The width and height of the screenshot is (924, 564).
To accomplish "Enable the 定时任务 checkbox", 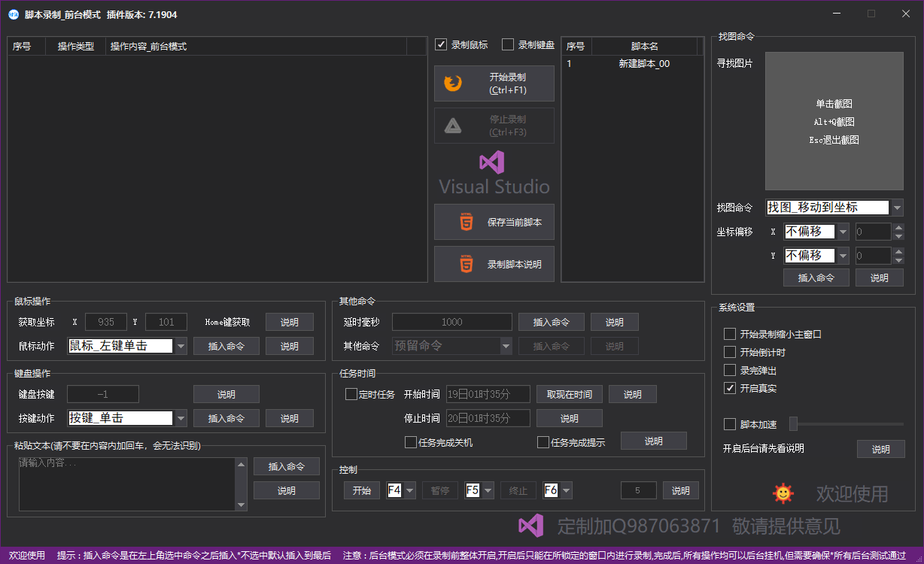I will point(351,393).
